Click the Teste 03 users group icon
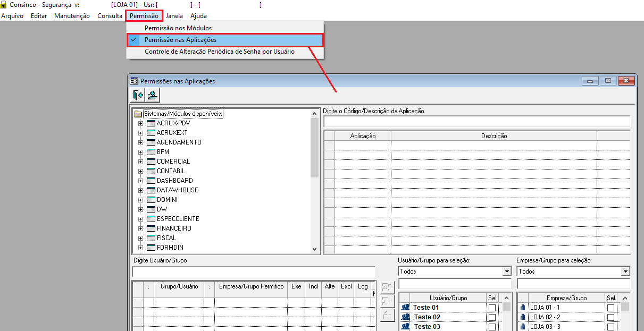Image resolution: width=644 pixels, height=331 pixels. coord(406,327)
